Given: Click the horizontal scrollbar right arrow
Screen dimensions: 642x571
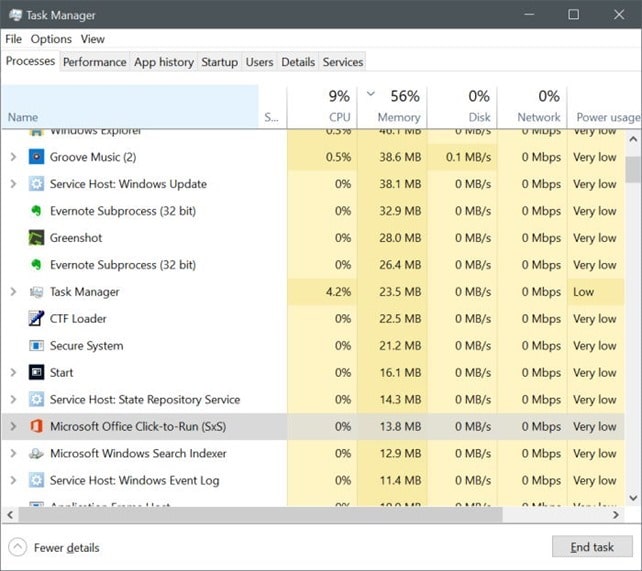Looking at the screenshot, I should (616, 515).
